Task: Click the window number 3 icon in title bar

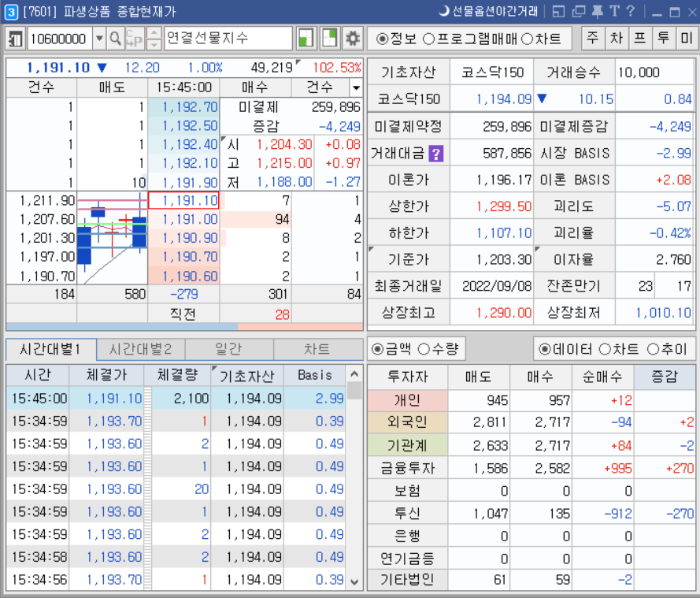Action: [x=11, y=12]
